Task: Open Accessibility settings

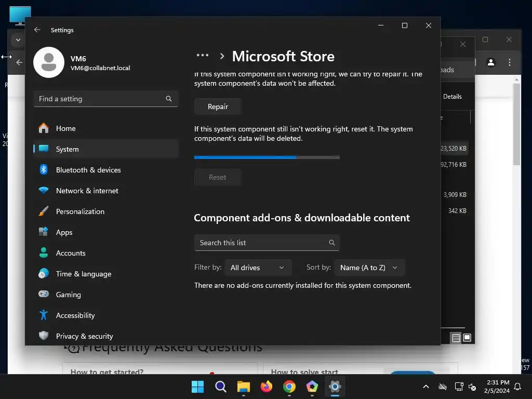Action: coord(106,315)
